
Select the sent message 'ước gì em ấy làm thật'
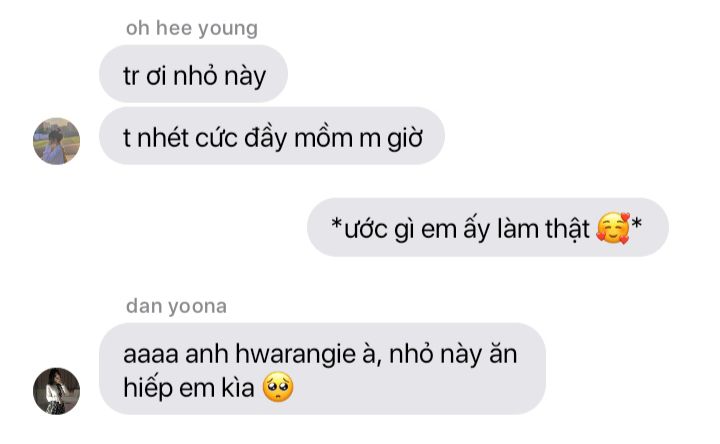[488, 227]
